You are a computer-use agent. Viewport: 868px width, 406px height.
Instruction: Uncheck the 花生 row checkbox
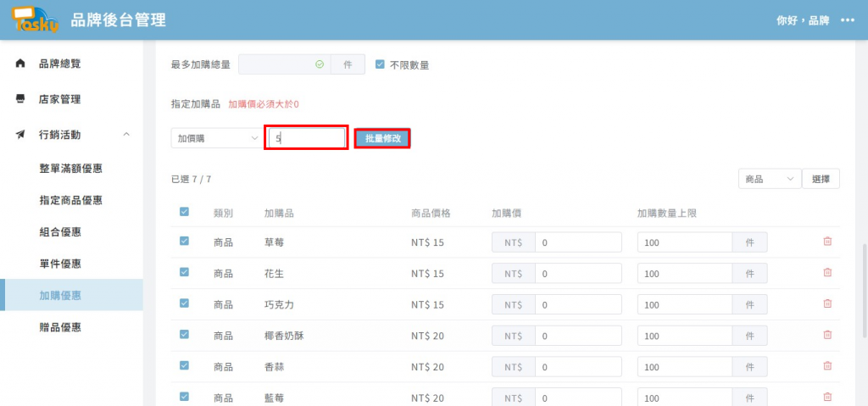[184, 272]
